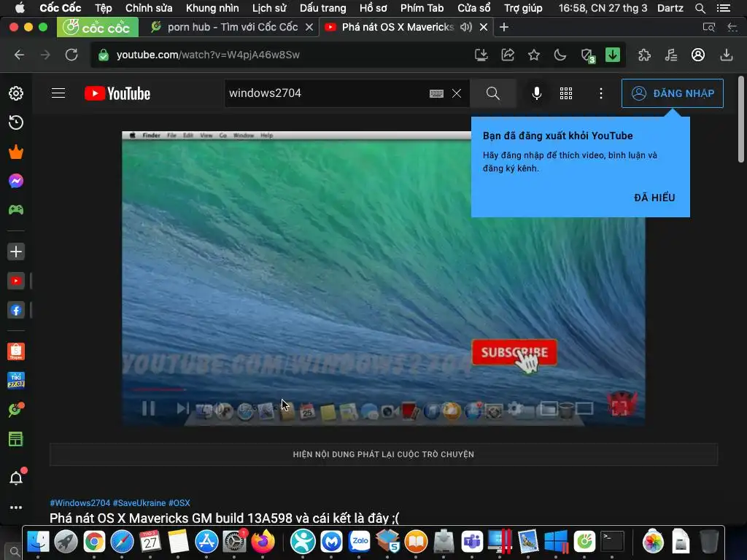Skip to the next video
Viewport: 747px width, 560px height.
(182, 408)
